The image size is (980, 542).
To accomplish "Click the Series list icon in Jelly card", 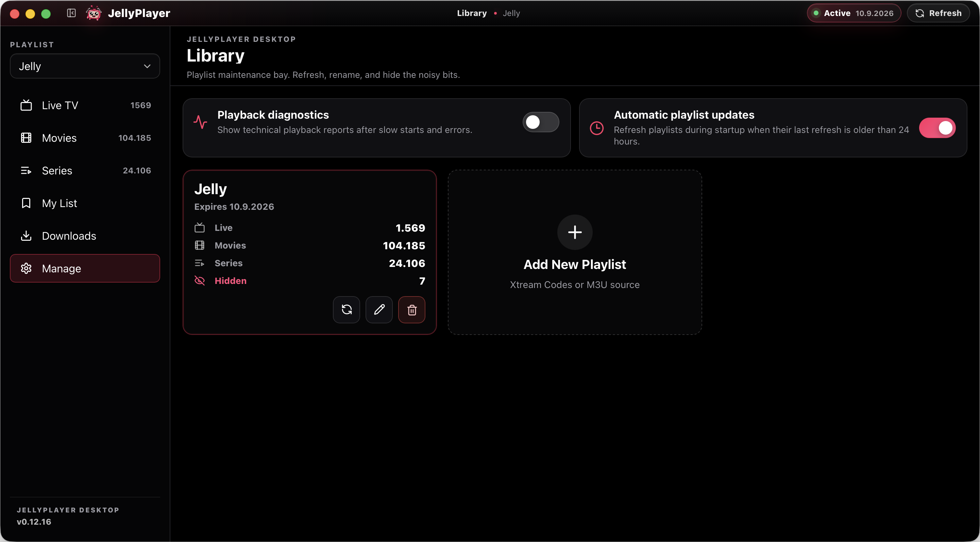I will pos(199,263).
